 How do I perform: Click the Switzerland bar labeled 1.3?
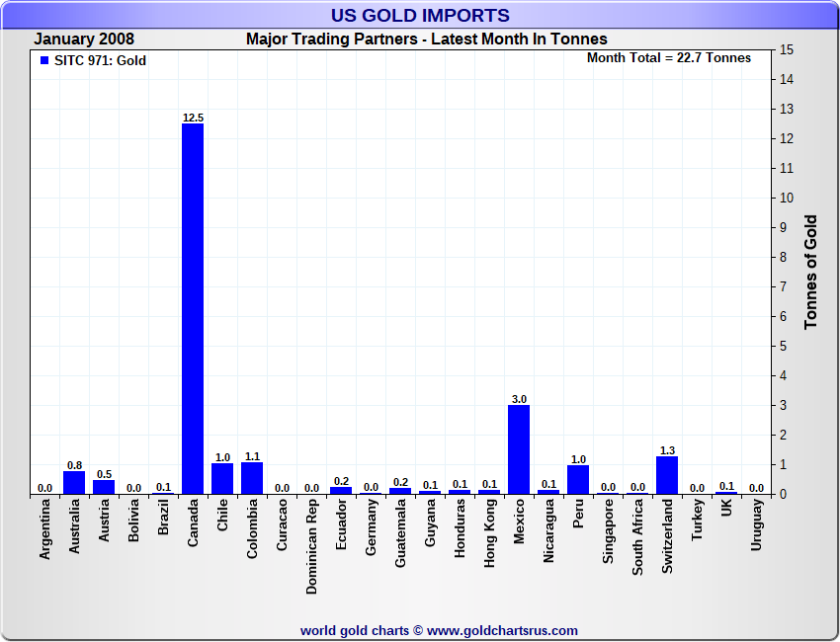click(667, 475)
